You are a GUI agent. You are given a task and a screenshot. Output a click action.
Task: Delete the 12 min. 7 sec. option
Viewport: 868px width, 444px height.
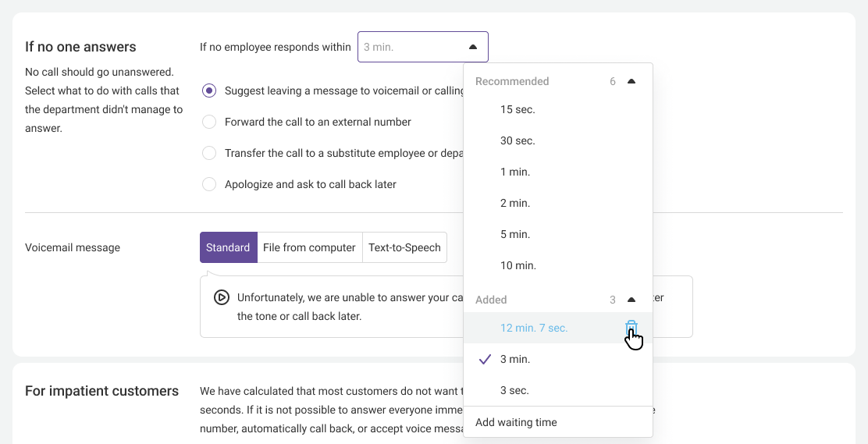[x=631, y=328]
